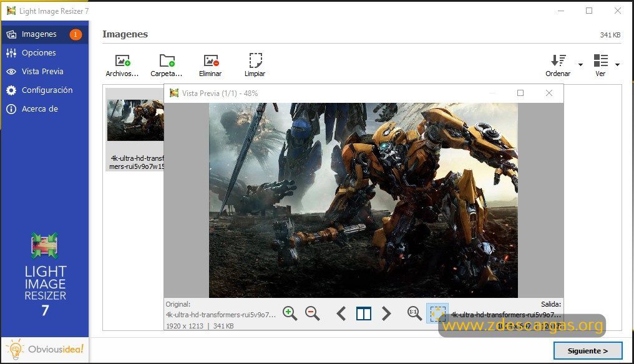Viewport: 634px width, 364px height.
Task: Toggle side-by-side compare view
Action: click(364, 314)
